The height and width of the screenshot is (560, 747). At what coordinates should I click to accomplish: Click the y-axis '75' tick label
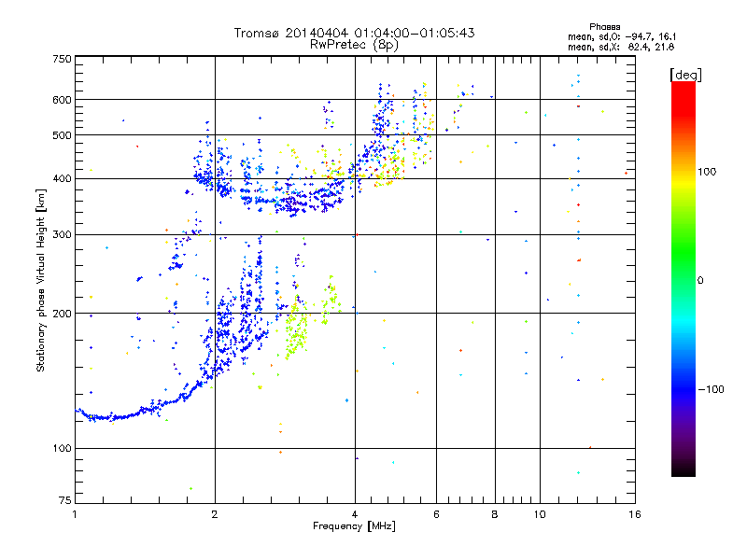pyautogui.click(x=65, y=500)
